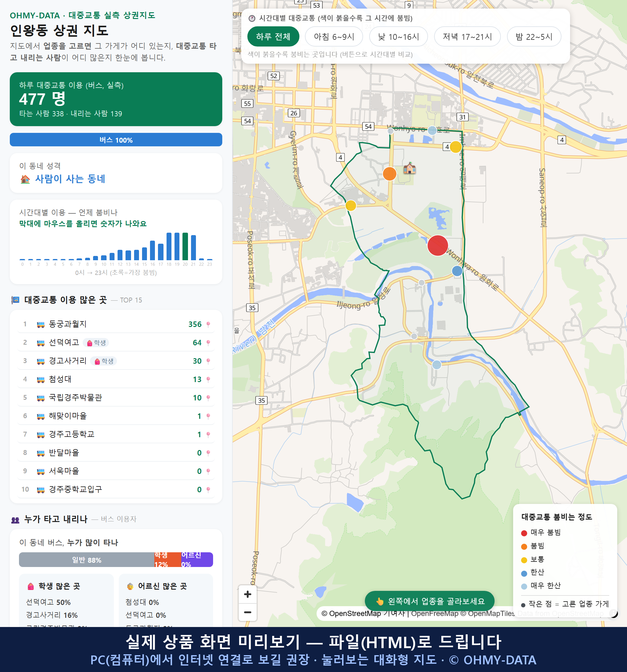Click the 일반 88% rider segment

(87, 560)
